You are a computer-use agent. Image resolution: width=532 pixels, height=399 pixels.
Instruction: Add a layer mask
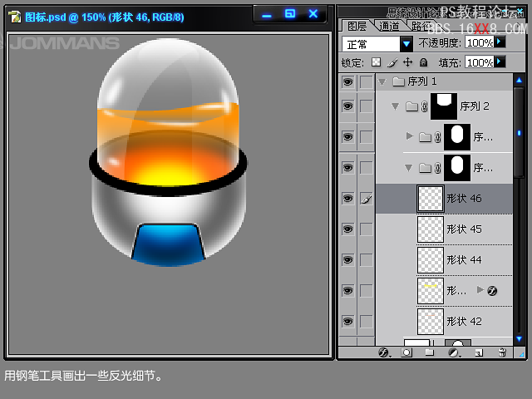point(407,352)
